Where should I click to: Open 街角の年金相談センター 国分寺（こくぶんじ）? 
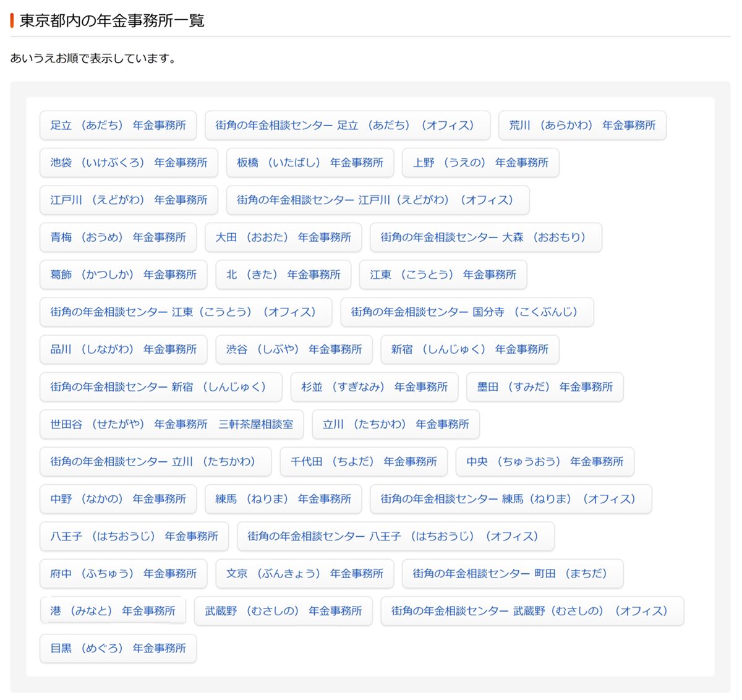tap(467, 312)
